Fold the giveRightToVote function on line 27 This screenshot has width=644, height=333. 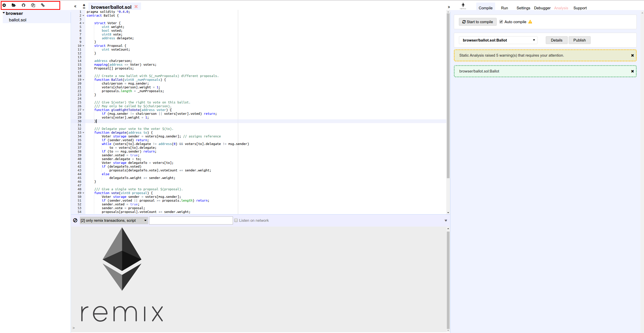click(83, 110)
